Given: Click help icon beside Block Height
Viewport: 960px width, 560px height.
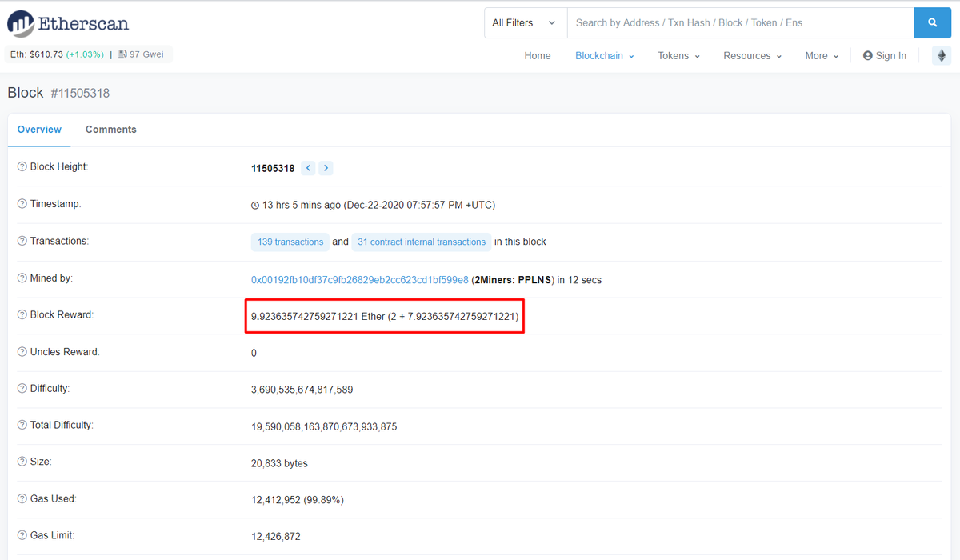Looking at the screenshot, I should (22, 167).
